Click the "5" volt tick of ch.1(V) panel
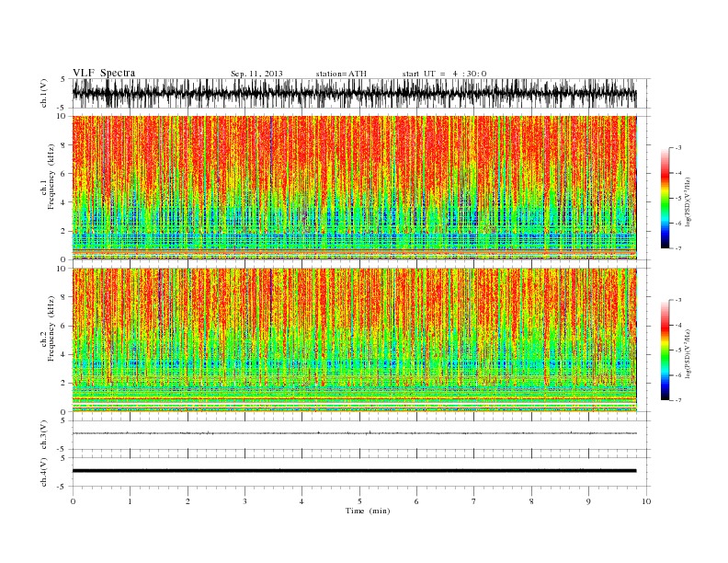This screenshot has height=563, width=728. click(63, 79)
